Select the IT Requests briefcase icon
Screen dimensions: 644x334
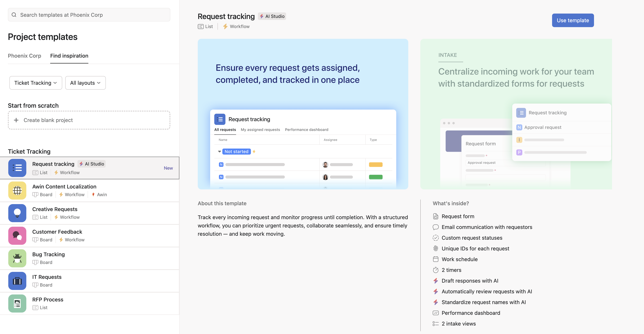[17, 281]
